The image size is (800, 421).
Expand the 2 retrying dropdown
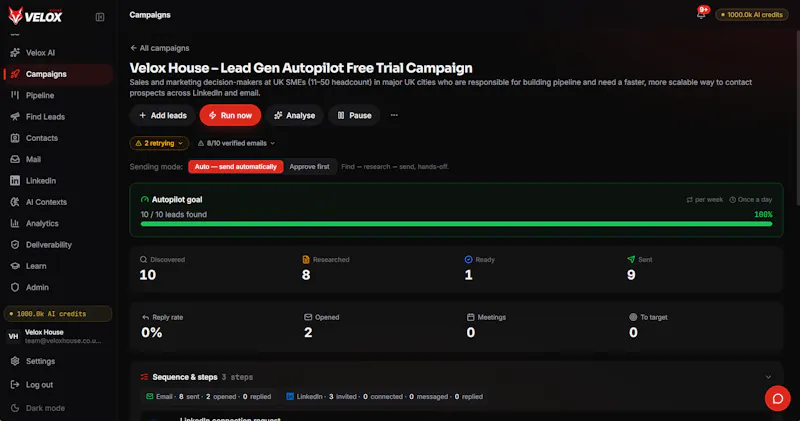pos(159,143)
